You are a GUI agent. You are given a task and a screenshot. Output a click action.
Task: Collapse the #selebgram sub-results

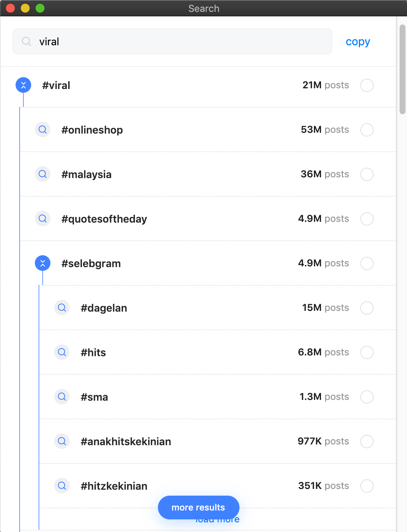tap(43, 263)
